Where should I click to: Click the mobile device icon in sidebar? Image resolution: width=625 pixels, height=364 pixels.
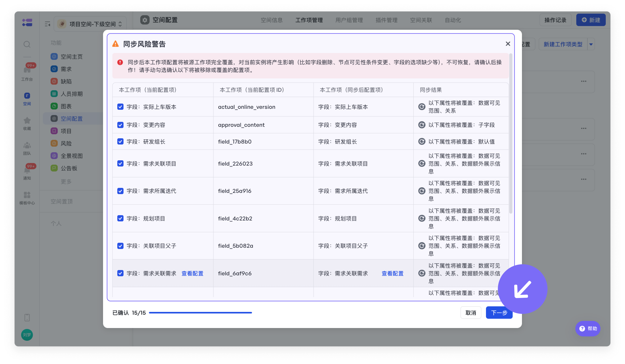click(27, 317)
